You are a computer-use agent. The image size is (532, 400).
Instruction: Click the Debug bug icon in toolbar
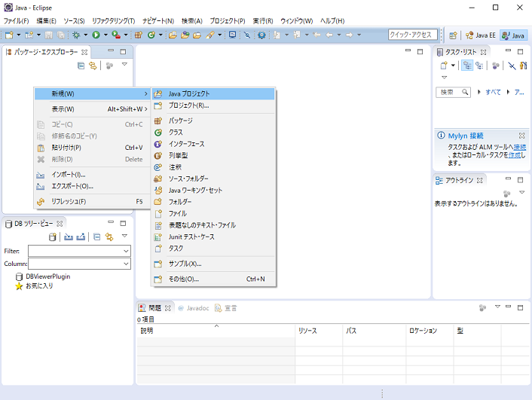pos(76,35)
